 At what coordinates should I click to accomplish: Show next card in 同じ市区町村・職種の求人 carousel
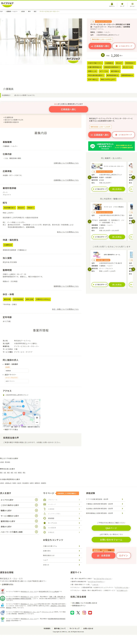133,221
